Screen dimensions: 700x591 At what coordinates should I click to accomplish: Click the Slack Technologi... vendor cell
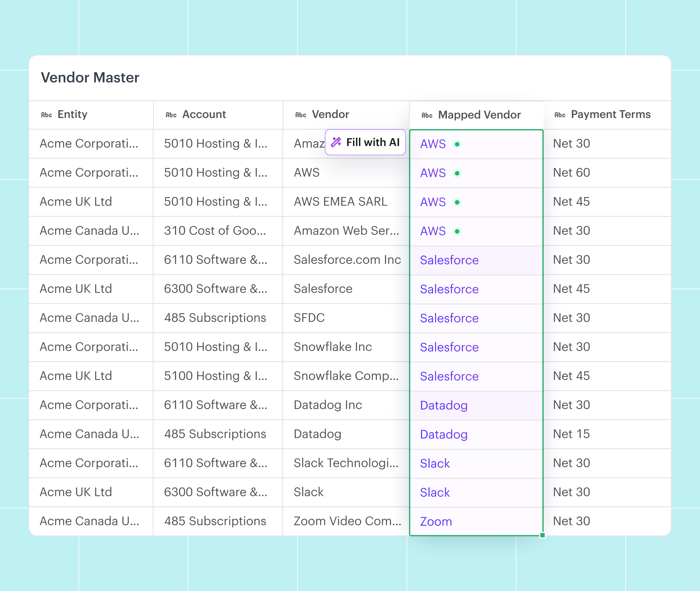point(346,463)
